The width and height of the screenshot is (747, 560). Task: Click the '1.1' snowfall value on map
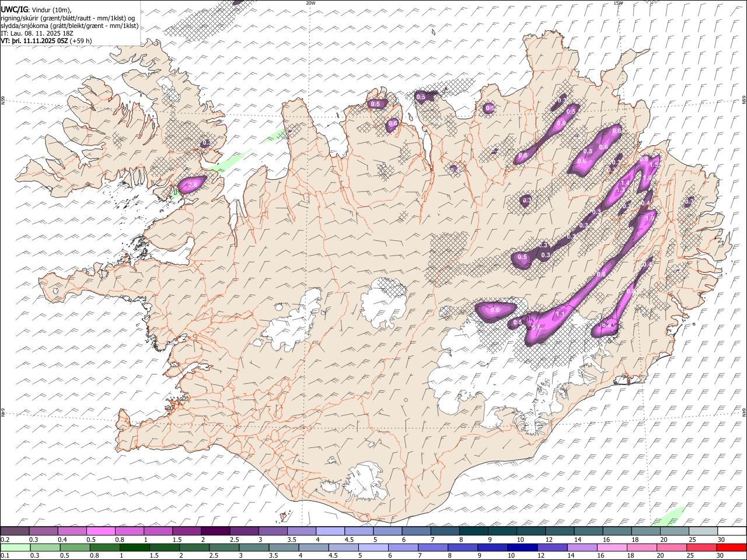560,314
